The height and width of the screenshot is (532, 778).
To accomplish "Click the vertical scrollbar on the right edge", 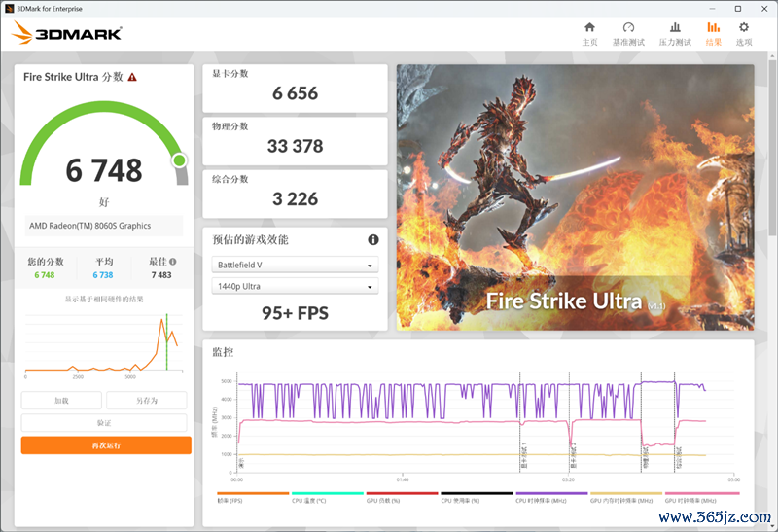I will click(772, 149).
